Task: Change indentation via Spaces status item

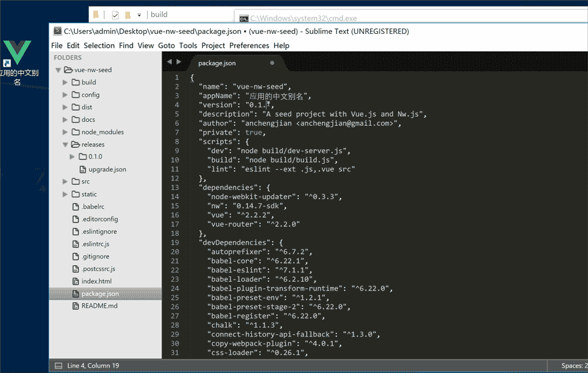Action: 574,366
